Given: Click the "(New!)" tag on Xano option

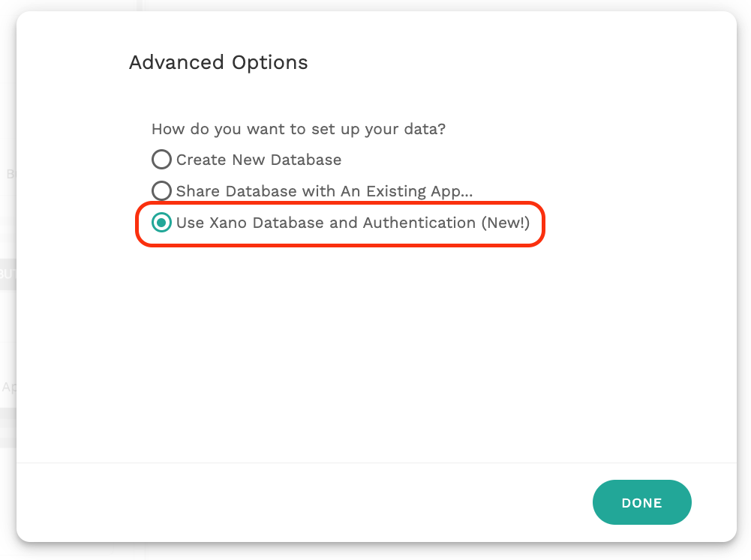Looking at the screenshot, I should (505, 223).
